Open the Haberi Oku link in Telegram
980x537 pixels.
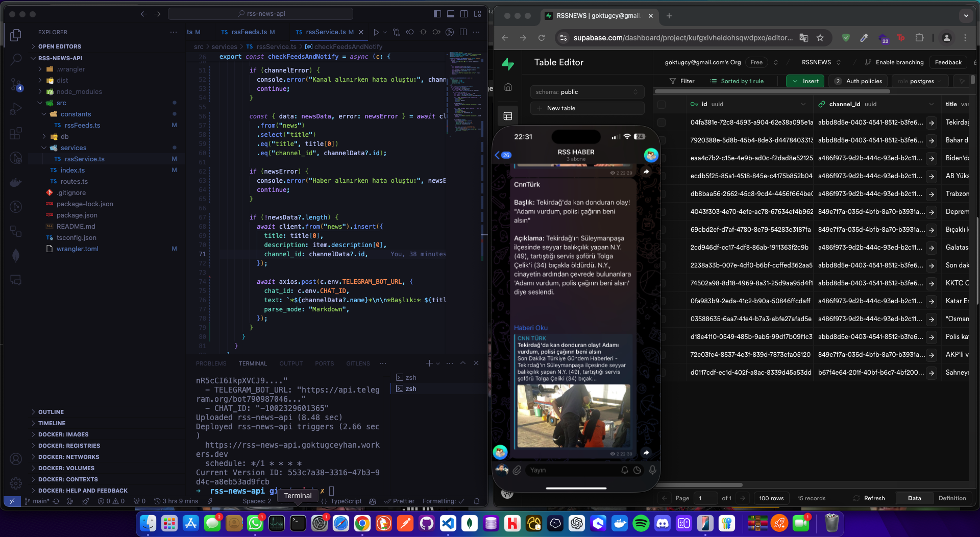pos(530,328)
